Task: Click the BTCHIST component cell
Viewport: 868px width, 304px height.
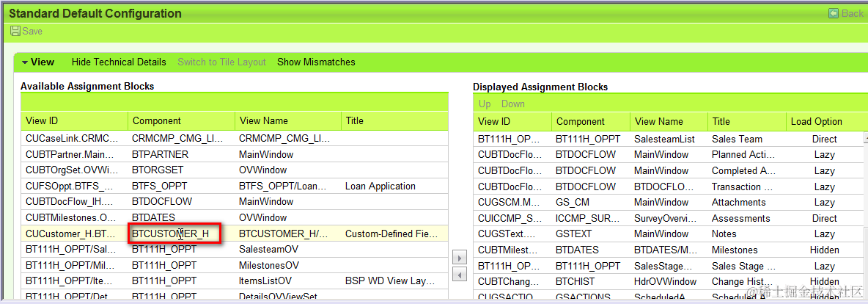Action: (x=591, y=281)
